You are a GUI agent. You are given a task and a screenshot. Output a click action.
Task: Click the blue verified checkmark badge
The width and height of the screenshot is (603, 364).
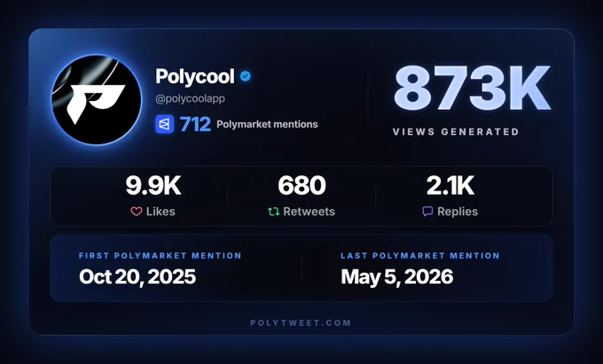(x=245, y=76)
